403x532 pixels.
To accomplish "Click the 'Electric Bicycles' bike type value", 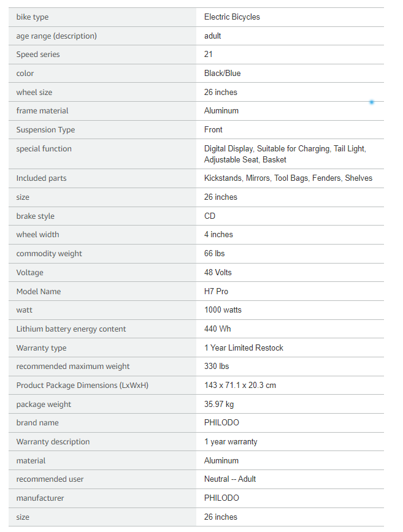I will 232,17.
